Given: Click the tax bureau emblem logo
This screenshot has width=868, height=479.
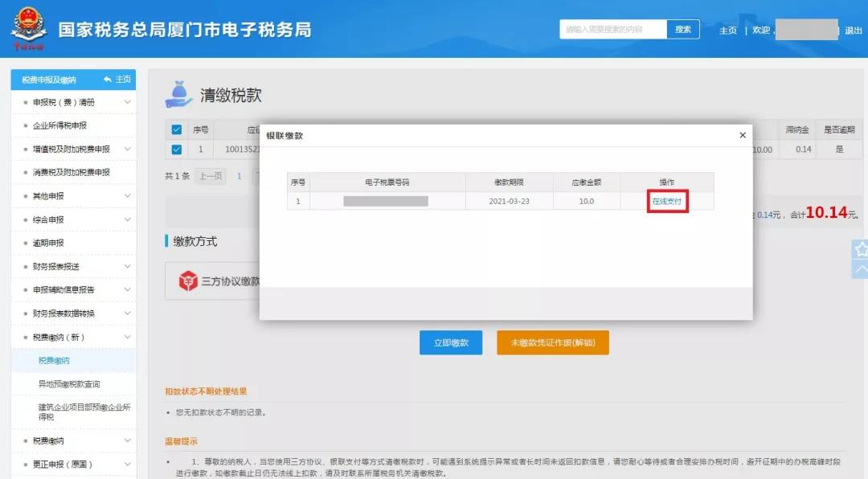Looking at the screenshot, I should pyautogui.click(x=27, y=28).
